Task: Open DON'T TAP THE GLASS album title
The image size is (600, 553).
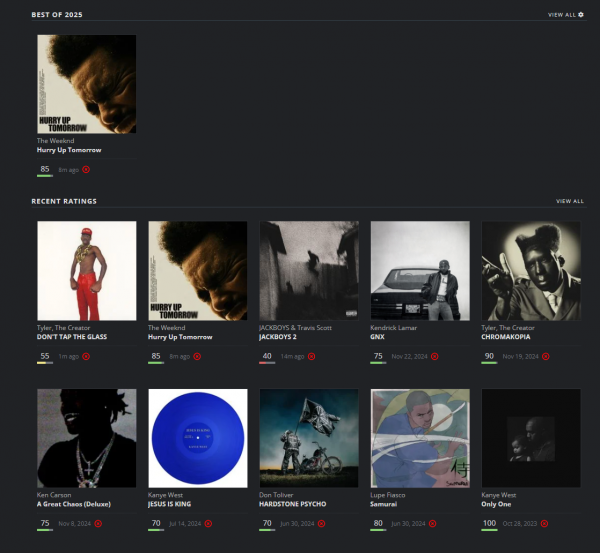Action: [72, 337]
